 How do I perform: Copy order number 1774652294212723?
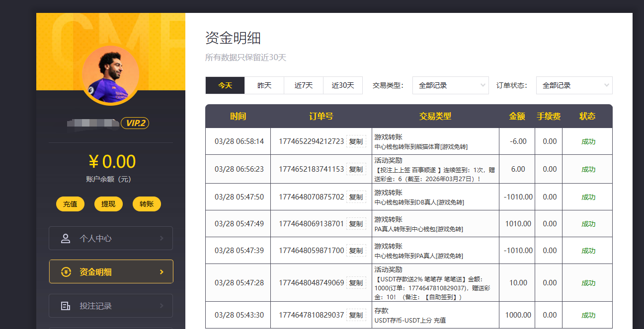[356, 141]
